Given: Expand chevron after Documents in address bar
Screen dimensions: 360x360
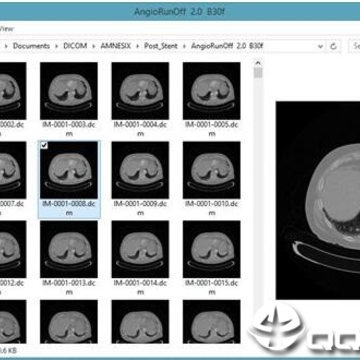Looking at the screenshot, I should tap(57, 46).
